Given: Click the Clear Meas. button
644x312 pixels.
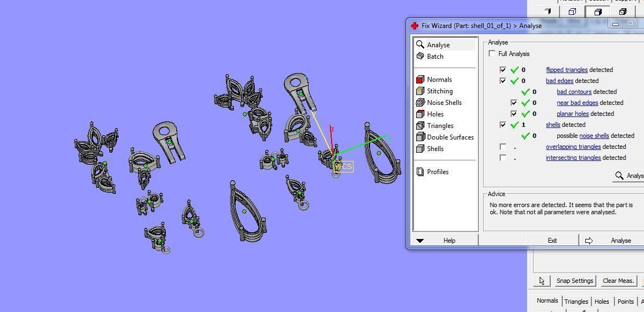Looking at the screenshot, I should [x=618, y=281].
